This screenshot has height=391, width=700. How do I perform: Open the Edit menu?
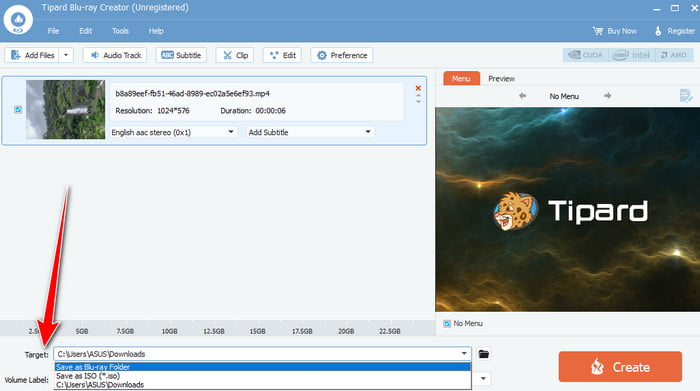85,31
